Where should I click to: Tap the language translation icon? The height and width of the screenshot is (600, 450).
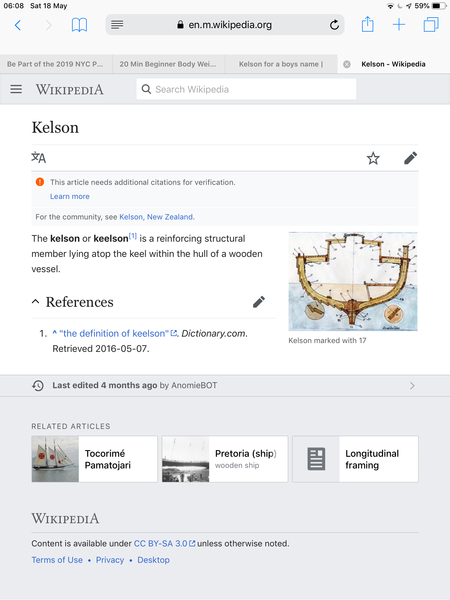pyautogui.click(x=39, y=157)
